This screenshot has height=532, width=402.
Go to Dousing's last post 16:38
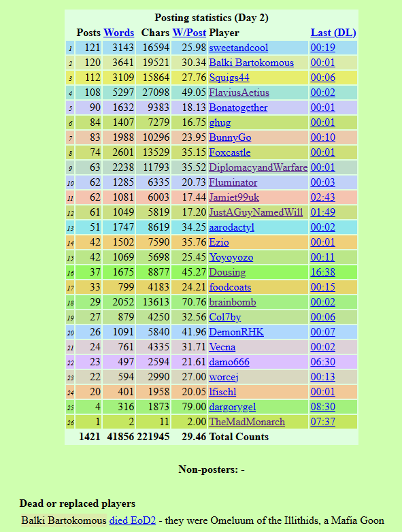tap(322, 272)
